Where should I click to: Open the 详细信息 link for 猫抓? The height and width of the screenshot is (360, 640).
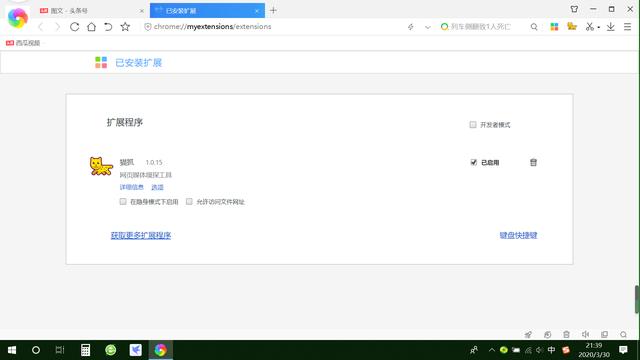(x=131, y=187)
